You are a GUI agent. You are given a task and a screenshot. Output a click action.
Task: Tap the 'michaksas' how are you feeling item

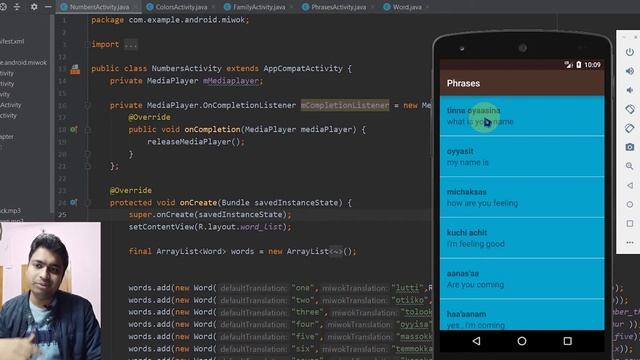tap(522, 198)
